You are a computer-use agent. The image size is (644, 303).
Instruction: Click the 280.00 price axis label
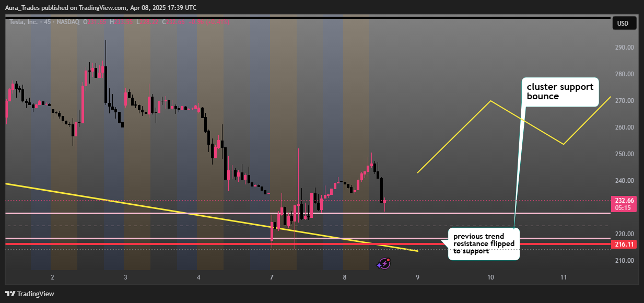pos(624,74)
